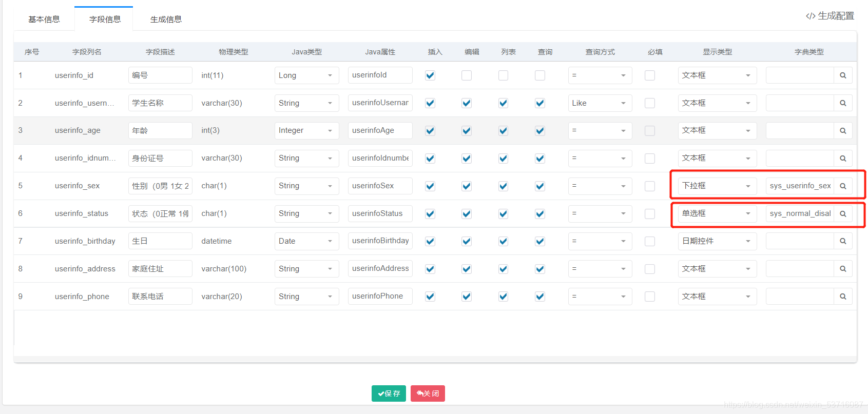
Task: Uncheck insert for userinfo_id
Action: [x=430, y=75]
